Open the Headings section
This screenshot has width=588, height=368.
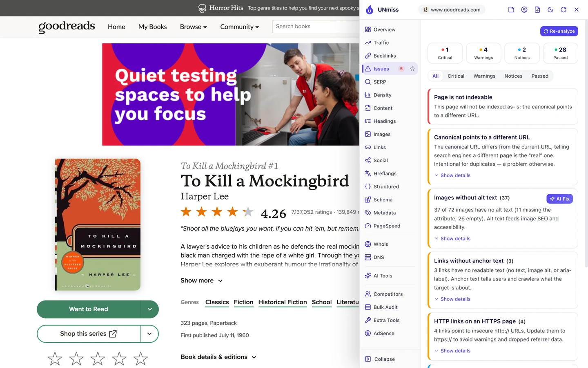coord(390,121)
